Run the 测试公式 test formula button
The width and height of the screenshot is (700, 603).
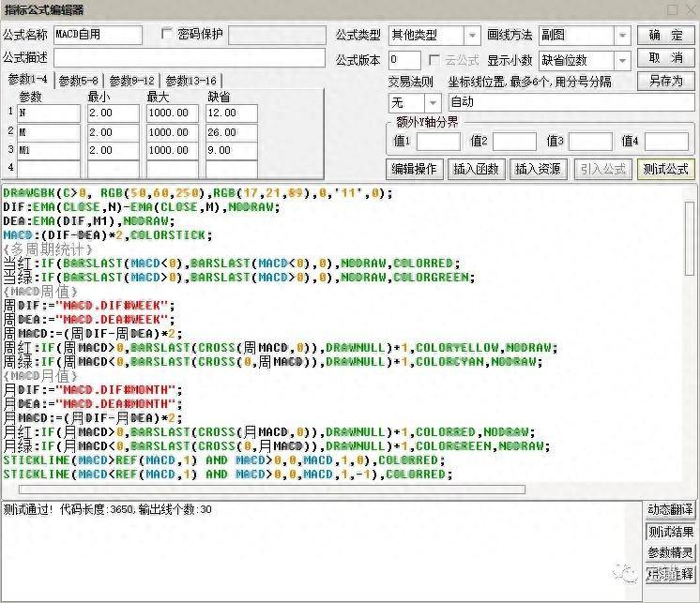[x=665, y=169]
